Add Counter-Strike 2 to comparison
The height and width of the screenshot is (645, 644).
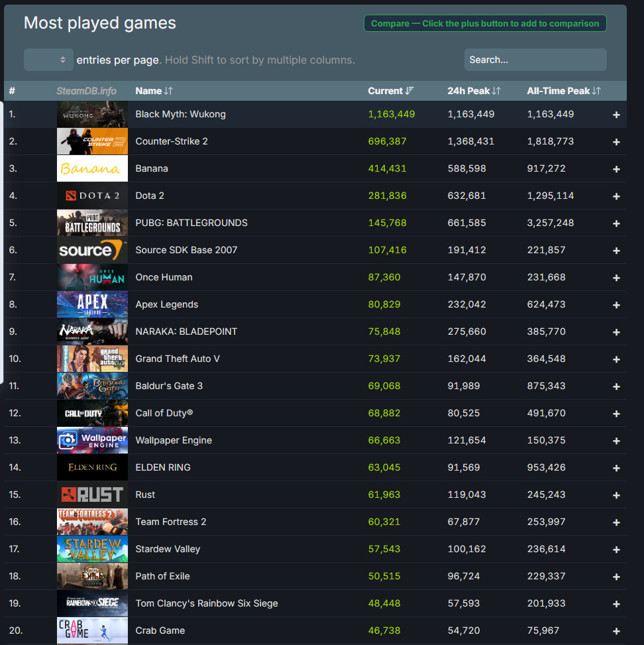click(x=616, y=141)
